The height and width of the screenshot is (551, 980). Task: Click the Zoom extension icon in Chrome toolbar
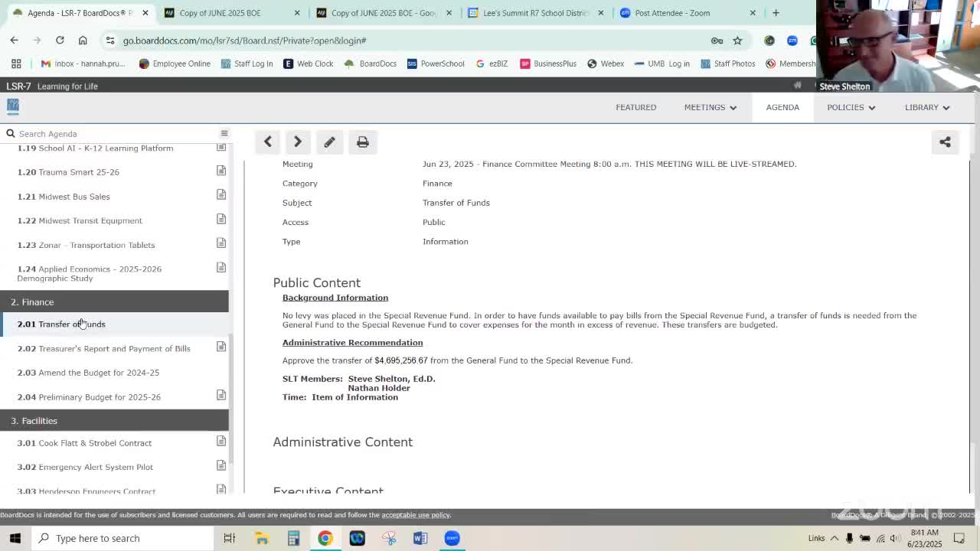(x=792, y=41)
